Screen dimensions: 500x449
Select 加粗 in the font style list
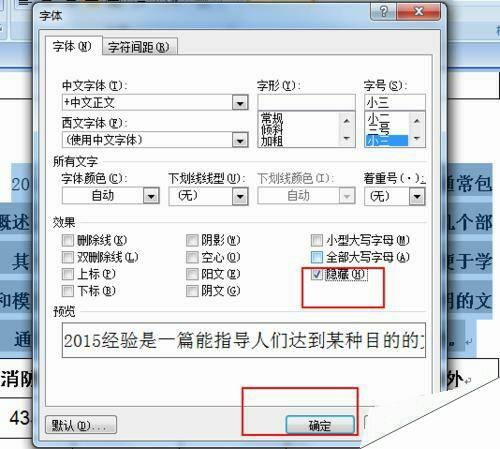coord(272,142)
